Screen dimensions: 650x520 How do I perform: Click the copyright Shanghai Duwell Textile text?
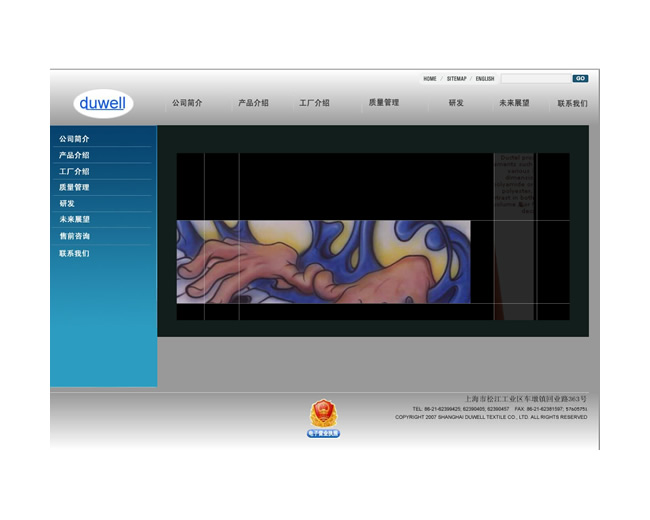click(x=491, y=417)
